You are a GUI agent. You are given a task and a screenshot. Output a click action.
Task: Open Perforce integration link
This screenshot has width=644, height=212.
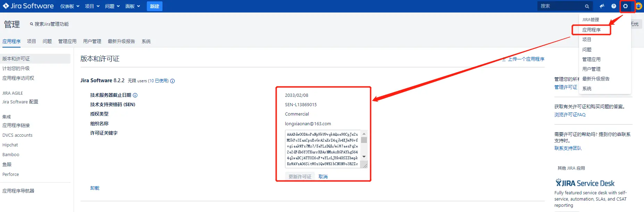(x=11, y=174)
